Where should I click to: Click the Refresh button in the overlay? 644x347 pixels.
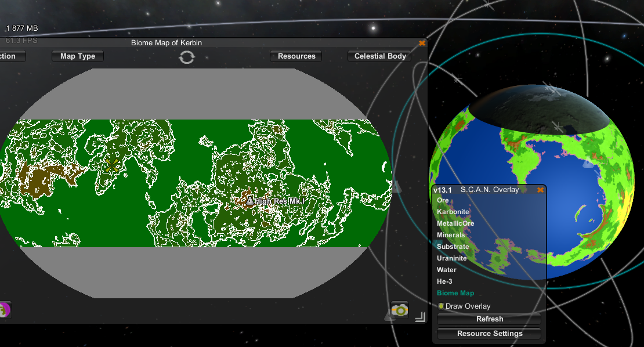coord(489,319)
